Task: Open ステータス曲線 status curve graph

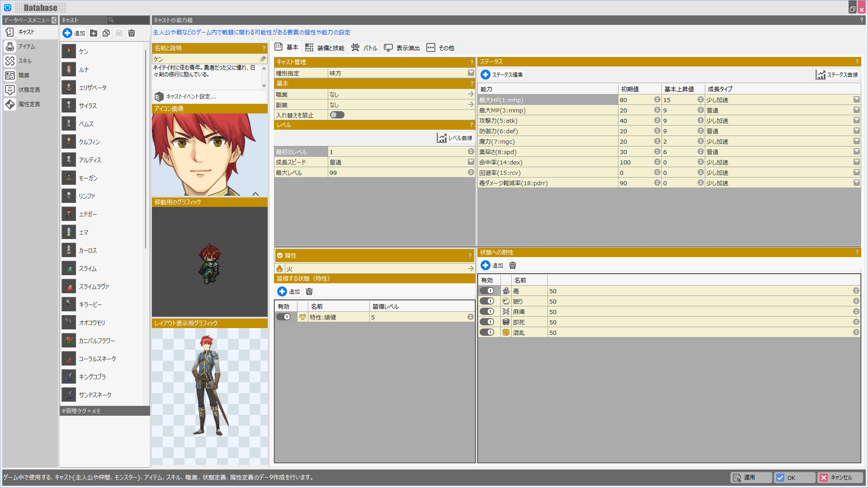Action: [837, 75]
